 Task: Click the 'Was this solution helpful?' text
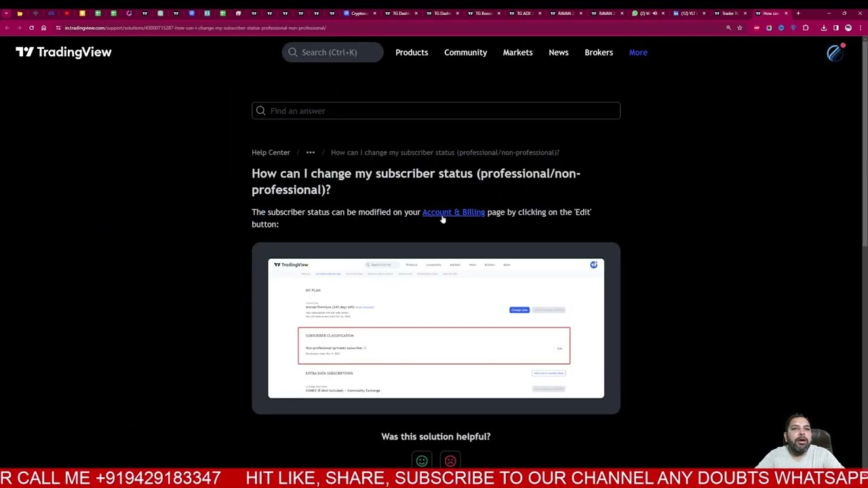[x=436, y=436]
